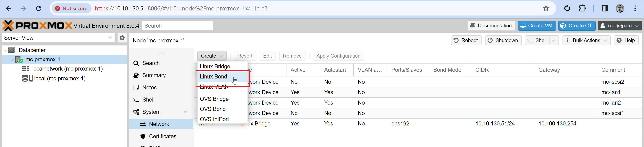Image resolution: width=644 pixels, height=147 pixels.
Task: Reload the page with refresh icon
Action: click(39, 9)
